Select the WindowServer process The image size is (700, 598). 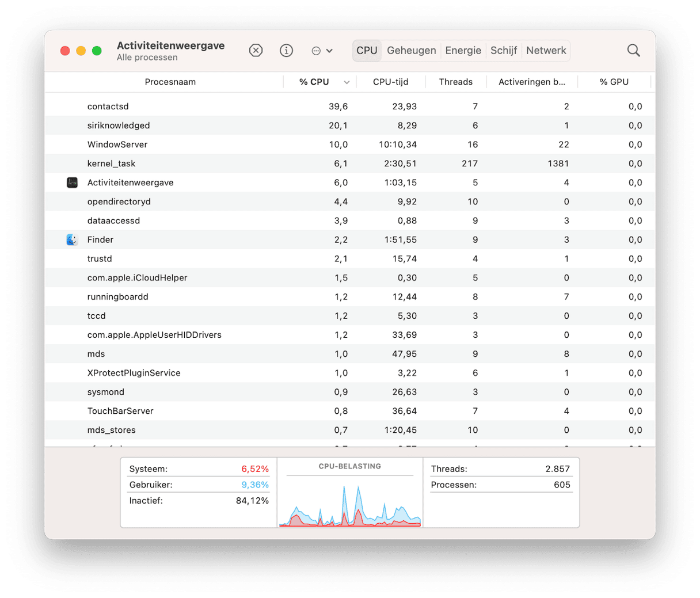[x=350, y=144]
